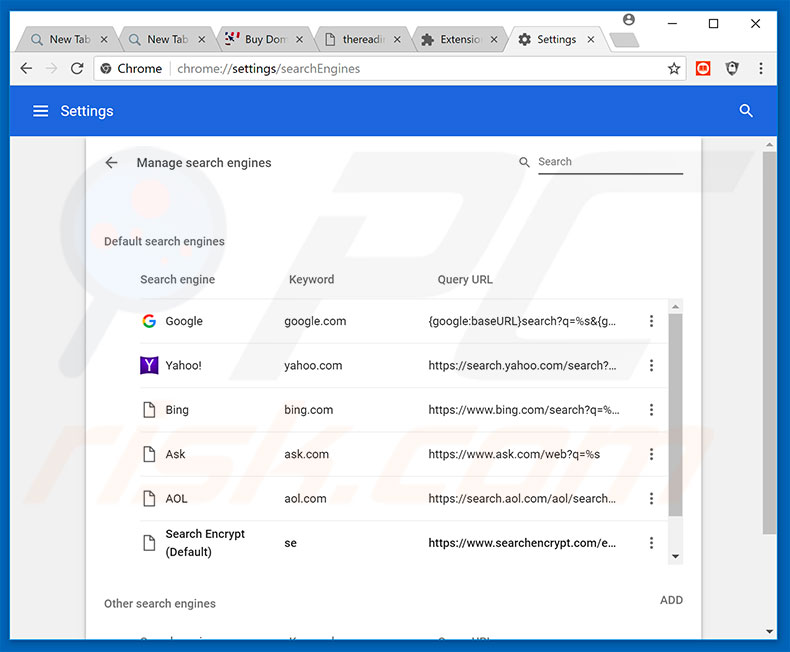Click the Keyword column header
Screen dimensions: 790x652
point(311,279)
